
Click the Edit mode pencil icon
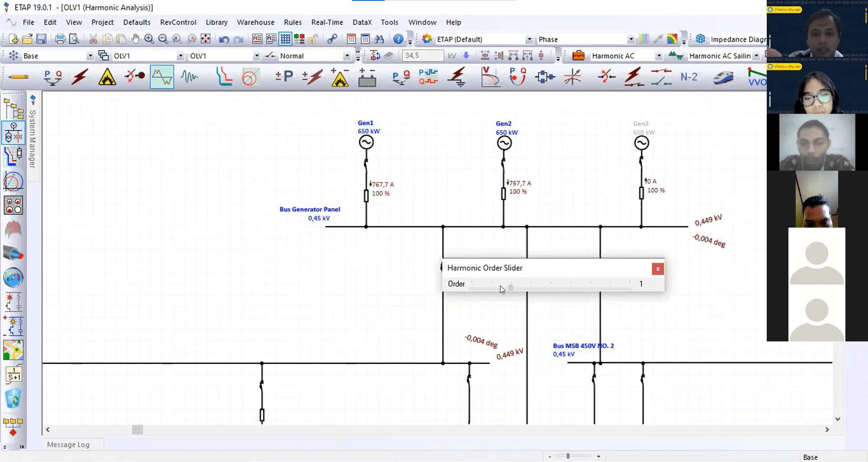19,77
